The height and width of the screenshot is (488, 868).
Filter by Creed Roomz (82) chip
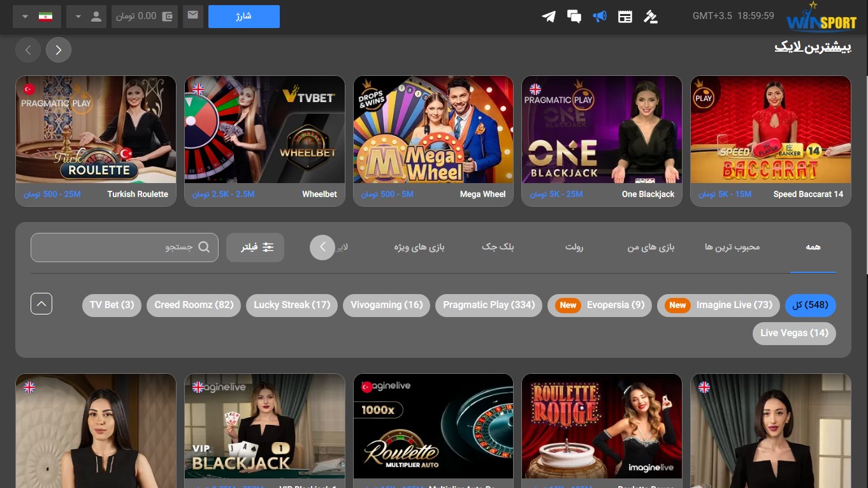coord(194,305)
